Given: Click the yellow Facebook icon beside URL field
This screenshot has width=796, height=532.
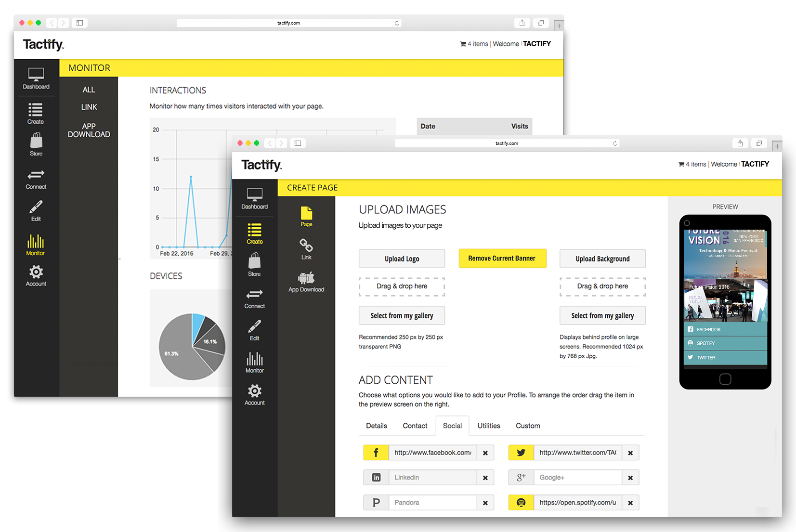Looking at the screenshot, I should coord(376,453).
